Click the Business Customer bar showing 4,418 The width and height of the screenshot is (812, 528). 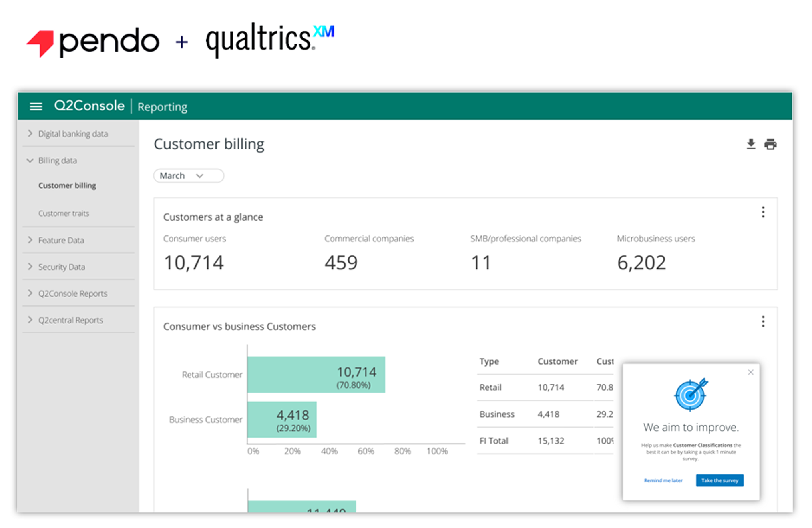click(x=282, y=420)
